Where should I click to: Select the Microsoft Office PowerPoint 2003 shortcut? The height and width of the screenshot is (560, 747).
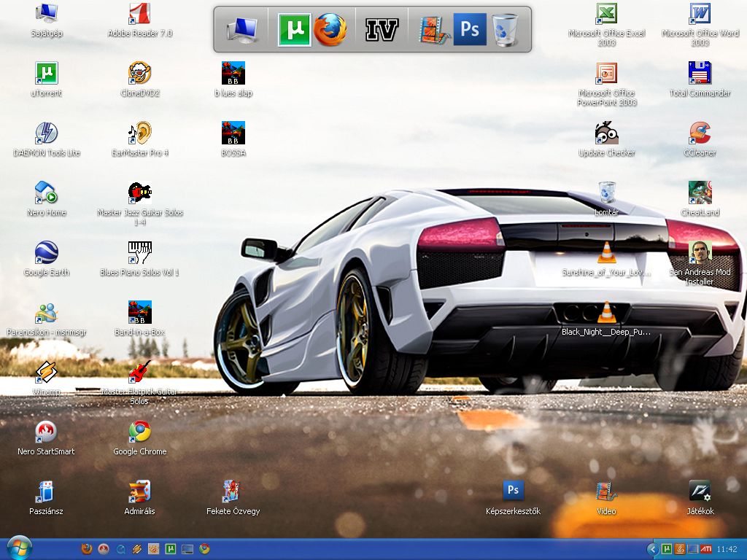(606, 85)
